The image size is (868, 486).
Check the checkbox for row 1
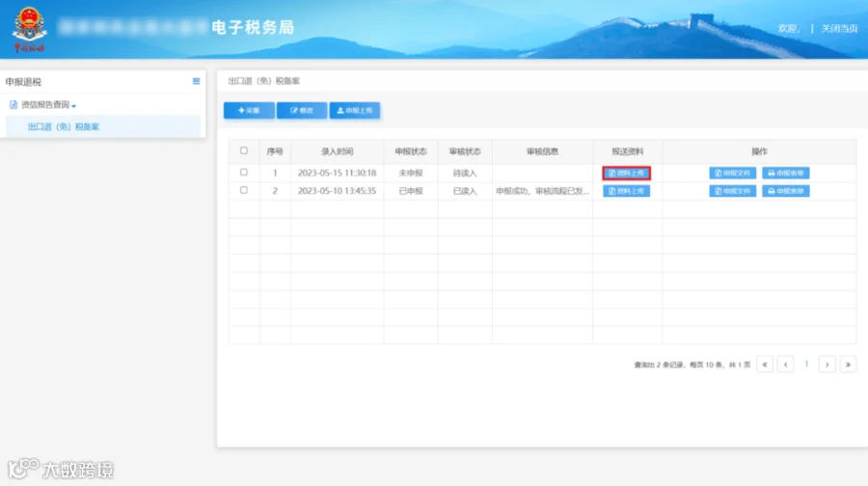point(244,173)
